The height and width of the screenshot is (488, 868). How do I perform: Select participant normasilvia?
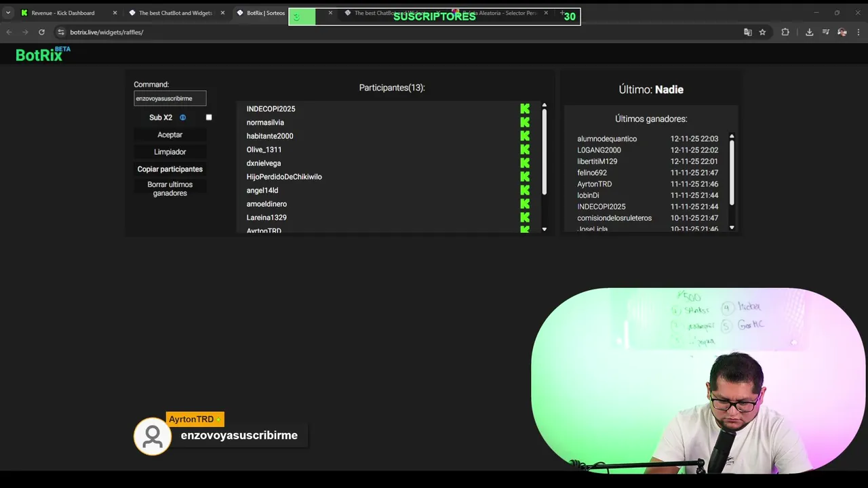pos(265,123)
